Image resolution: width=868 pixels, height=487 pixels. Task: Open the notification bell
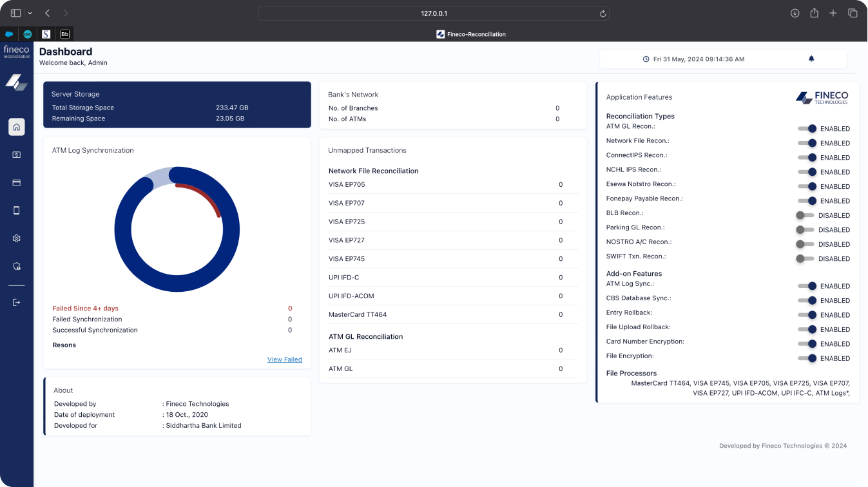coord(811,59)
